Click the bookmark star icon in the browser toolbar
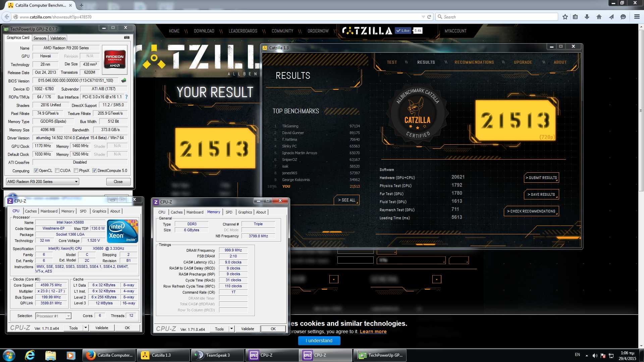Screen dimensions: 644x362 (x=565, y=17)
